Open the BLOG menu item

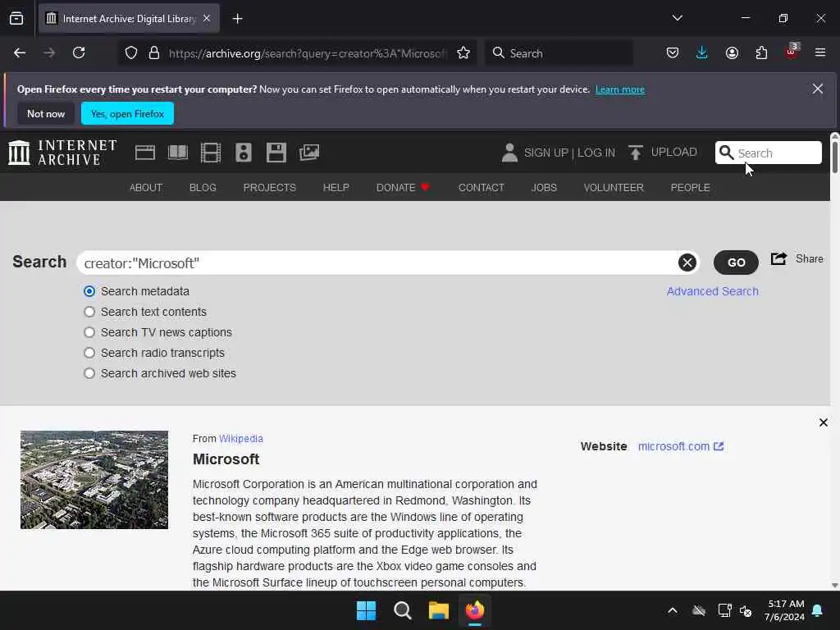pos(203,188)
